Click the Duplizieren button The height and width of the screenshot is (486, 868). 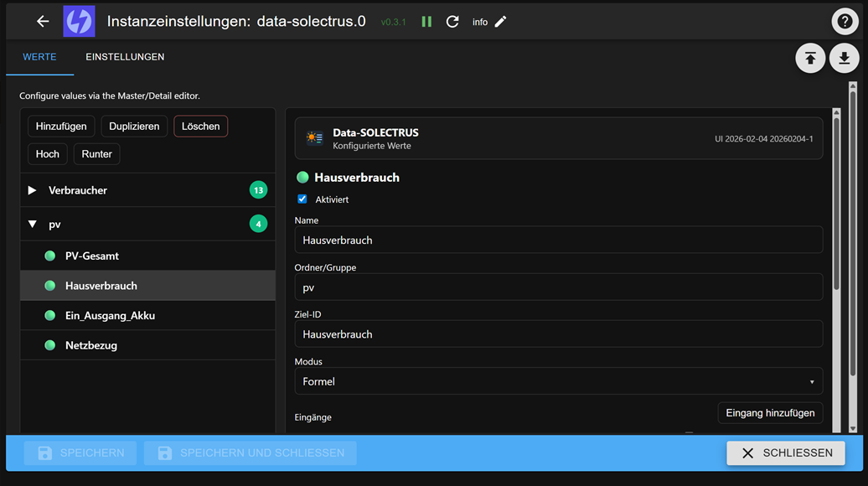click(134, 127)
